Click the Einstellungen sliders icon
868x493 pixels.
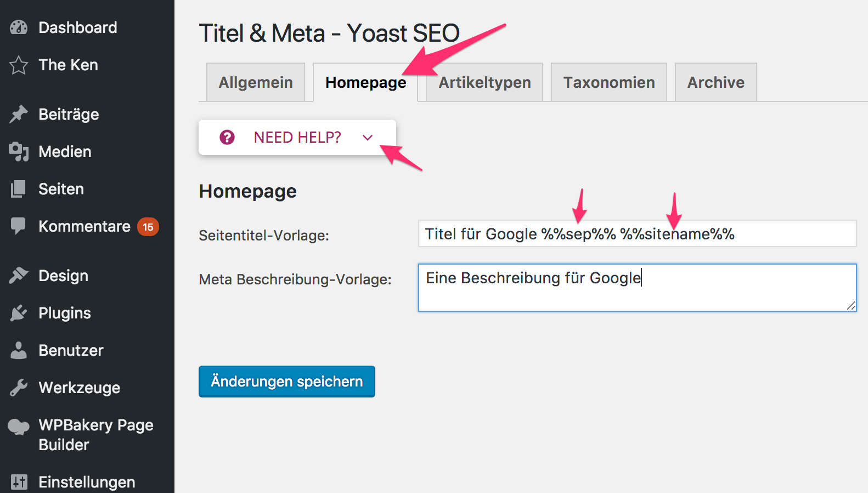click(x=19, y=482)
